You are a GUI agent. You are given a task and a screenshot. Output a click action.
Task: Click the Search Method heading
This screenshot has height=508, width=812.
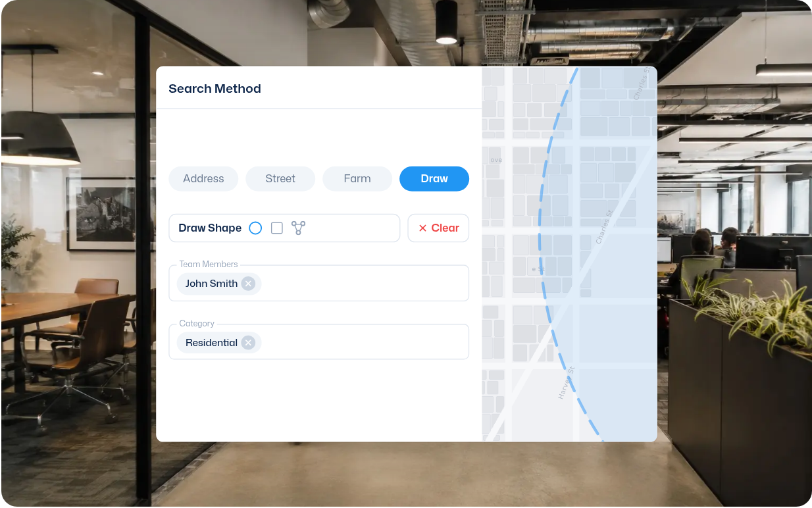pos(215,89)
